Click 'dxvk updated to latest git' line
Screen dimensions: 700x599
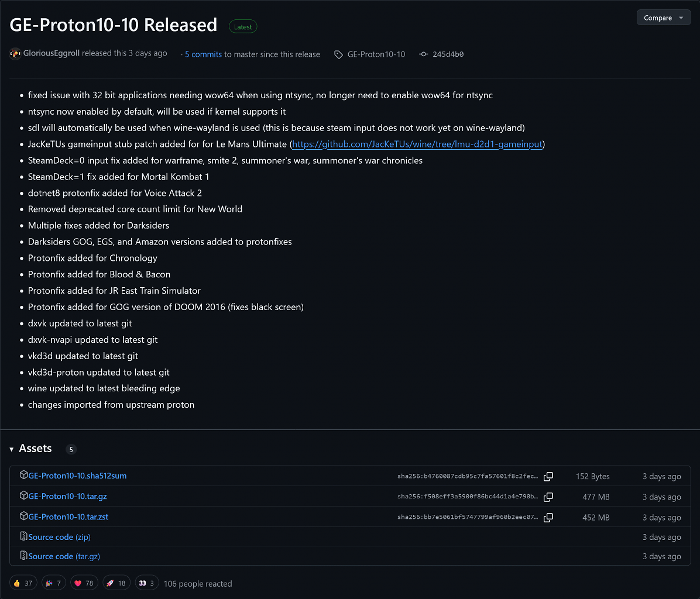point(80,323)
